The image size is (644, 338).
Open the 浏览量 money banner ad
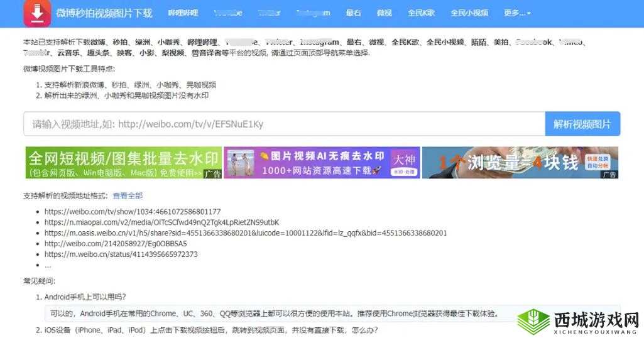coord(520,163)
